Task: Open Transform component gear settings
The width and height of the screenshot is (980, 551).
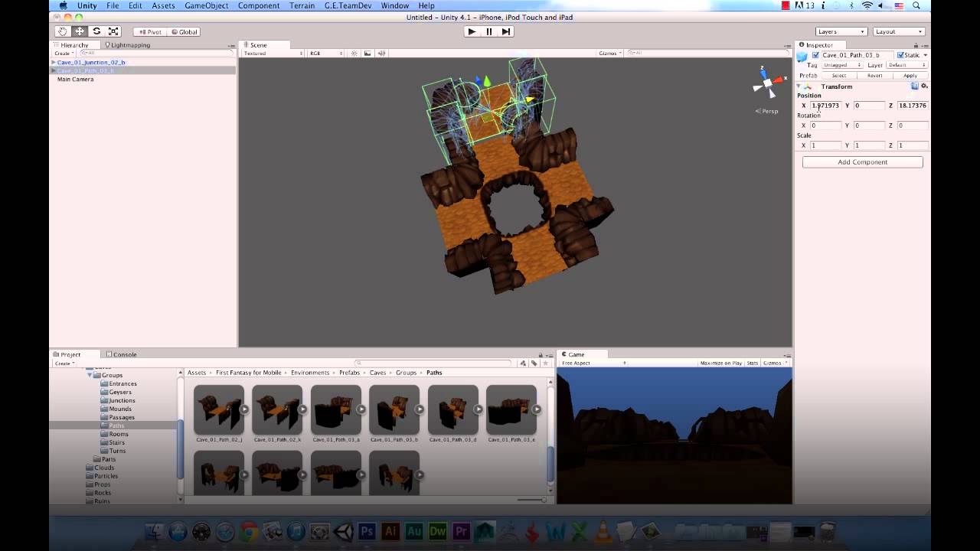Action: [924, 86]
